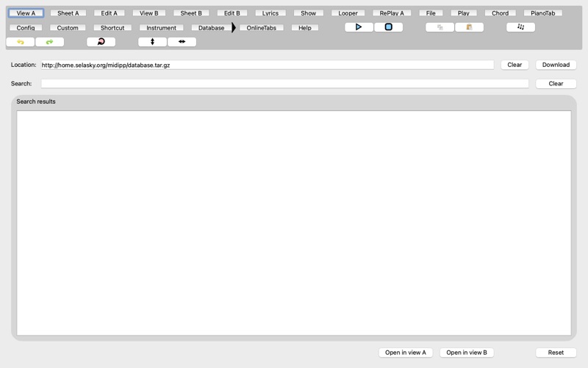
Task: Open the Edit B tab
Action: click(232, 13)
